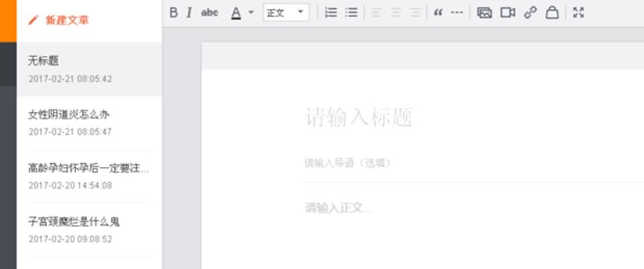Click the shopping bag icon
This screenshot has height=269, width=644.
552,13
